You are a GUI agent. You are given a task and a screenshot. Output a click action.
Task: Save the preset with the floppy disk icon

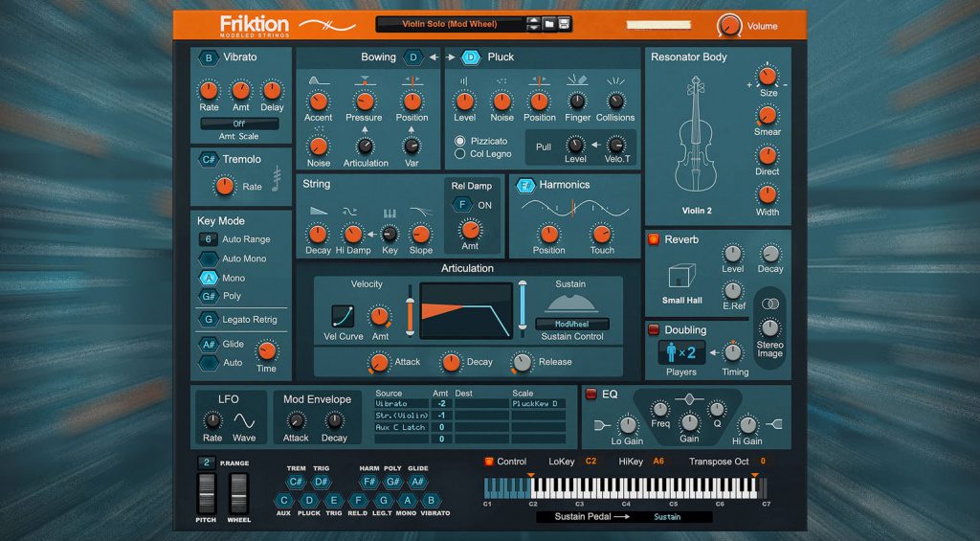point(564,24)
